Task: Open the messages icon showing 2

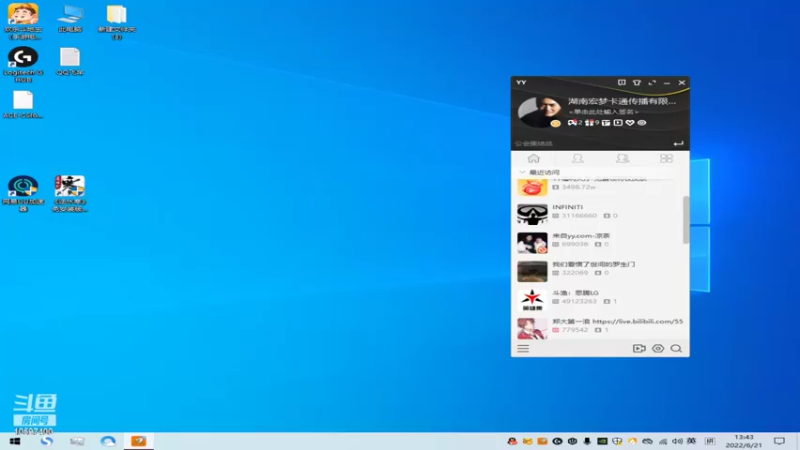Action: click(574, 122)
